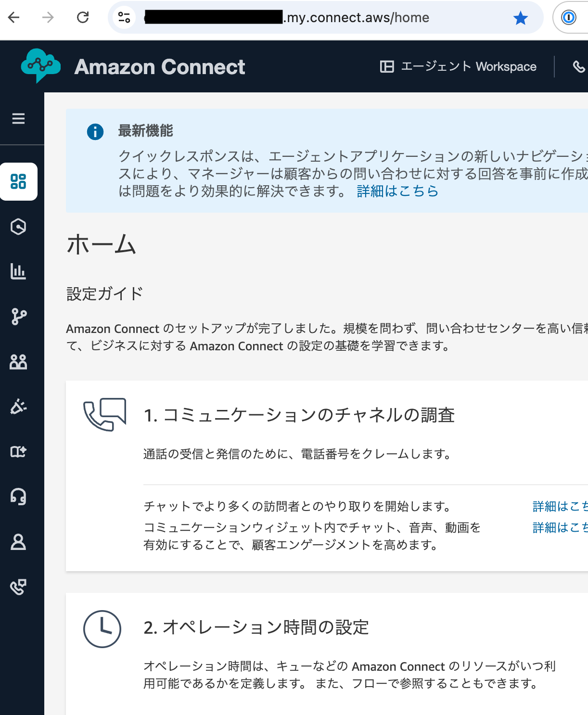This screenshot has height=715, width=588.
Task: Open the hexagon icon in the sidebar
Action: [18, 227]
